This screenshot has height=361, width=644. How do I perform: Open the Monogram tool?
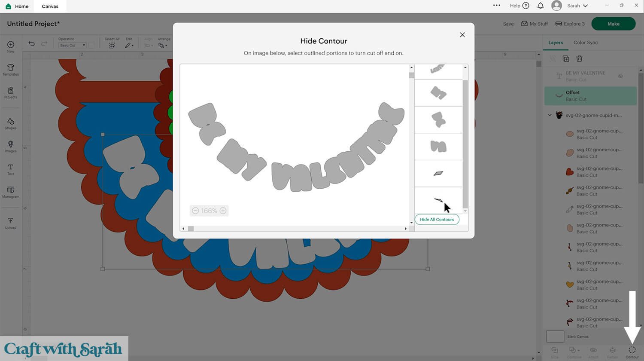click(x=11, y=192)
